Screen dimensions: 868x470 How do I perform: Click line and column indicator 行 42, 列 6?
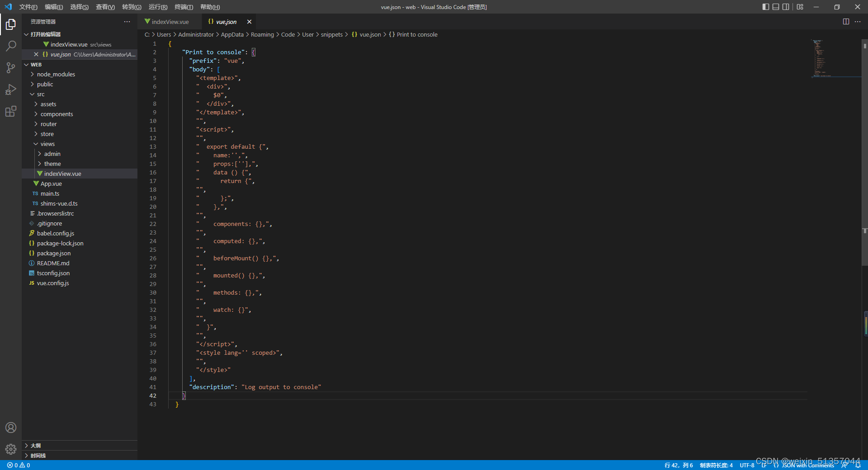[x=679, y=465]
